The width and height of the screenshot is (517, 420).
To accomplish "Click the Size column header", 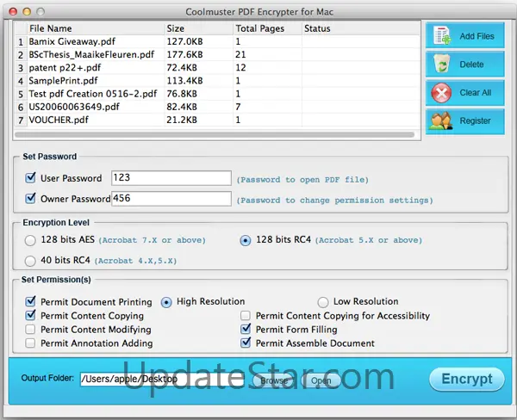I will click(198, 28).
